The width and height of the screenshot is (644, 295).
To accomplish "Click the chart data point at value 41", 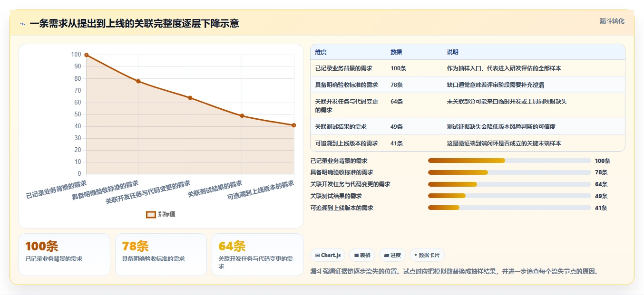I will [294, 125].
